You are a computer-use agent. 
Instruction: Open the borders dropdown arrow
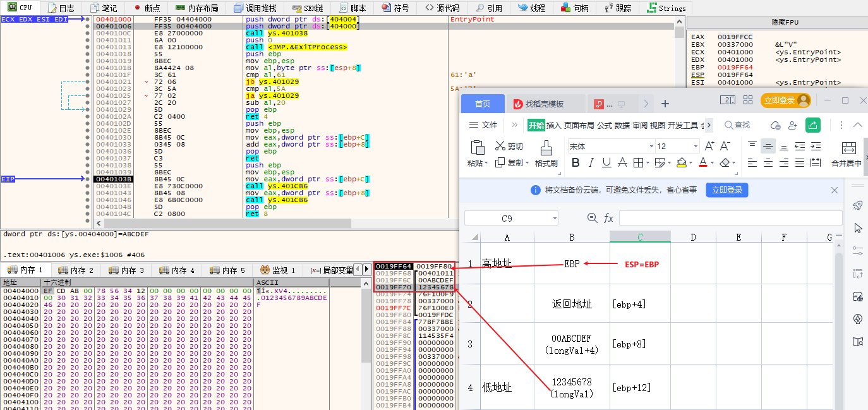[647, 163]
